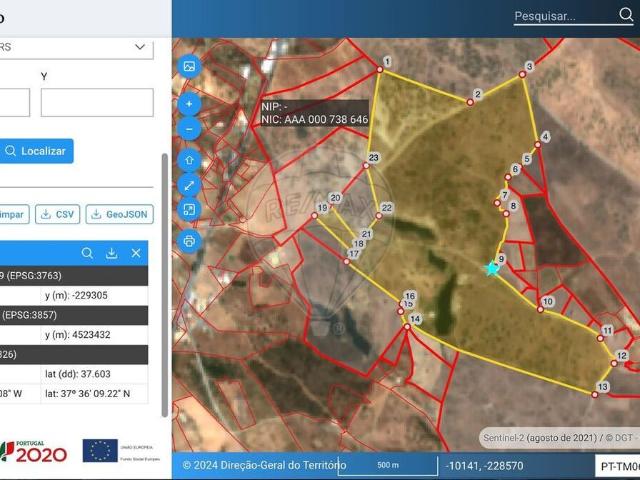Select the cyan star marker on the map
The image size is (640, 480).
[x=491, y=268]
